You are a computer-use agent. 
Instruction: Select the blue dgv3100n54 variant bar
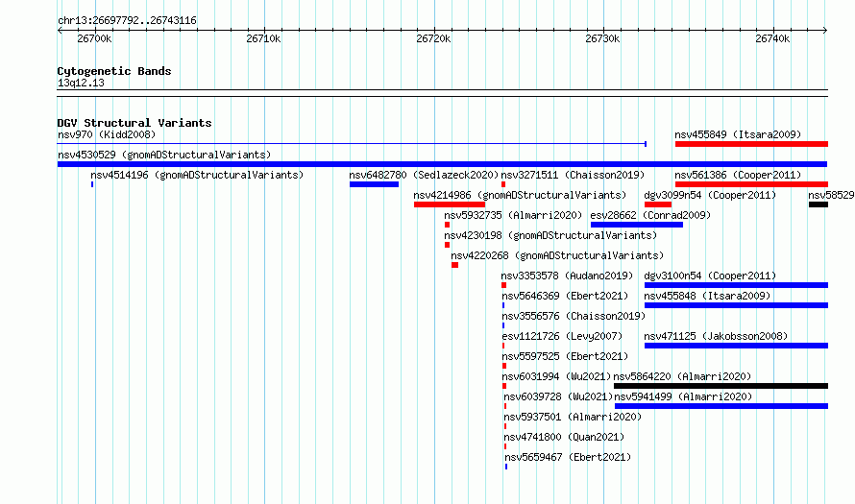coord(736,285)
